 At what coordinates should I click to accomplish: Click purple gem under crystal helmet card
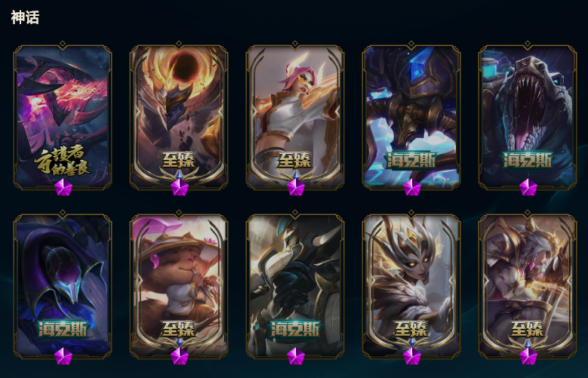pyautogui.click(x=411, y=187)
